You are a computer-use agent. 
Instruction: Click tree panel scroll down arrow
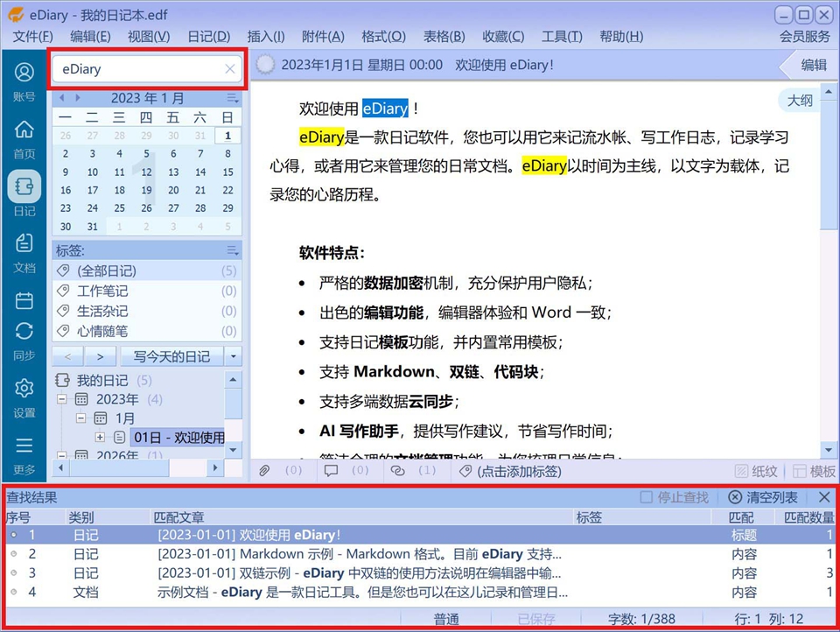click(233, 450)
